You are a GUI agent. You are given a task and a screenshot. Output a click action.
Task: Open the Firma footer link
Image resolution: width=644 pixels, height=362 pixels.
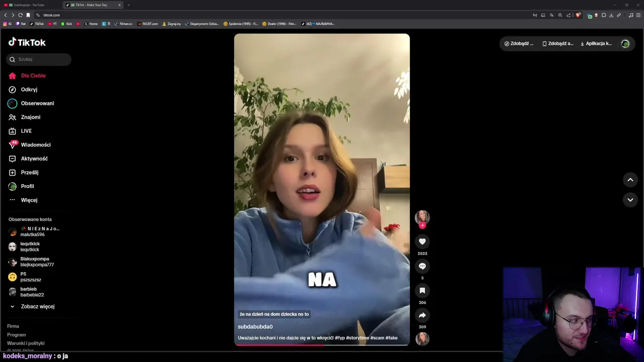[x=13, y=326]
